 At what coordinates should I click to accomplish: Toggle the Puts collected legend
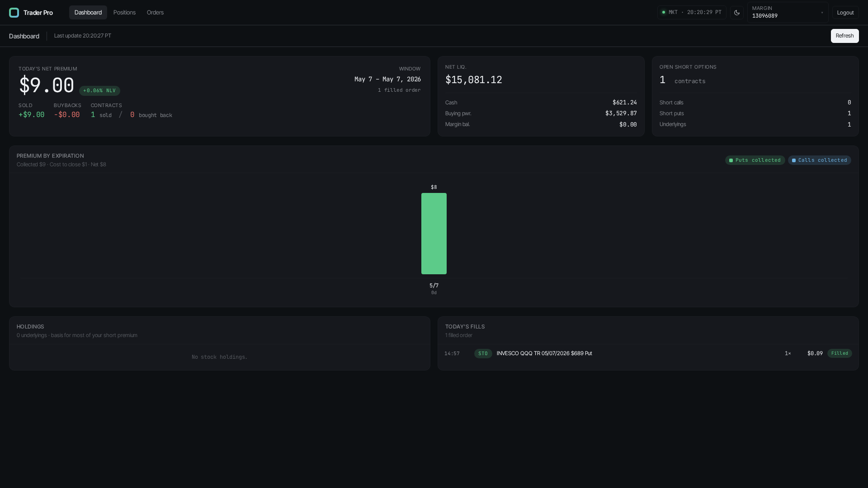(755, 160)
